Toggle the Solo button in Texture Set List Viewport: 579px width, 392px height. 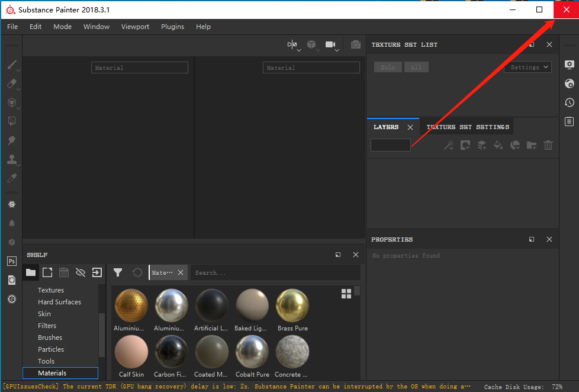[388, 68]
